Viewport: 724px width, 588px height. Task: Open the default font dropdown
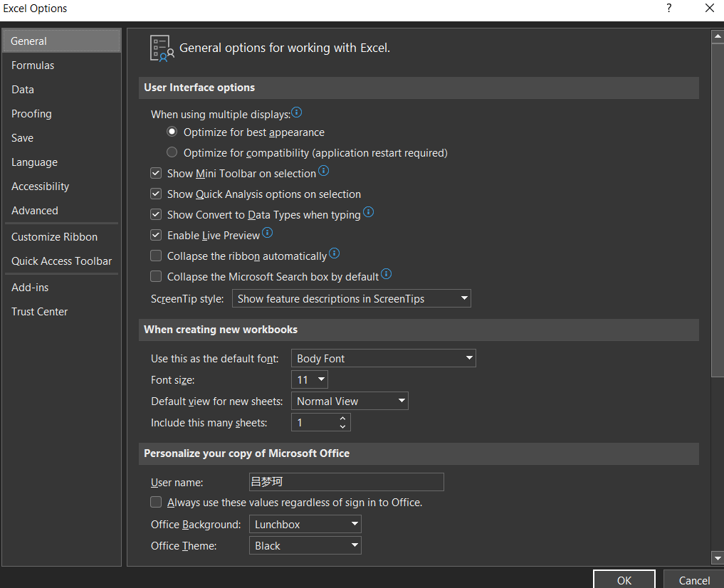click(x=383, y=358)
